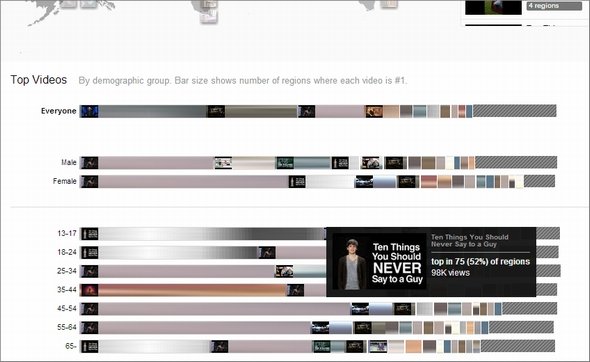Click the hatched segment ending the 65- row
Screen dimensions: 590x362
pyautogui.click(x=518, y=346)
